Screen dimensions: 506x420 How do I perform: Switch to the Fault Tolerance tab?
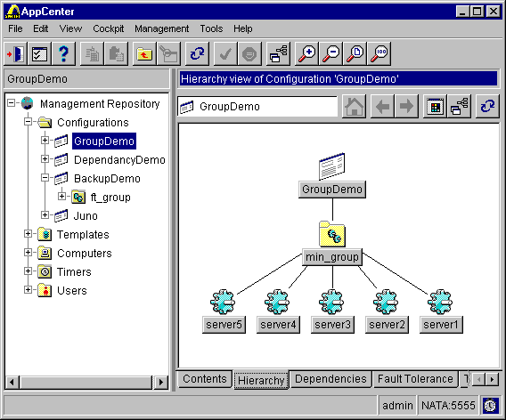click(415, 379)
